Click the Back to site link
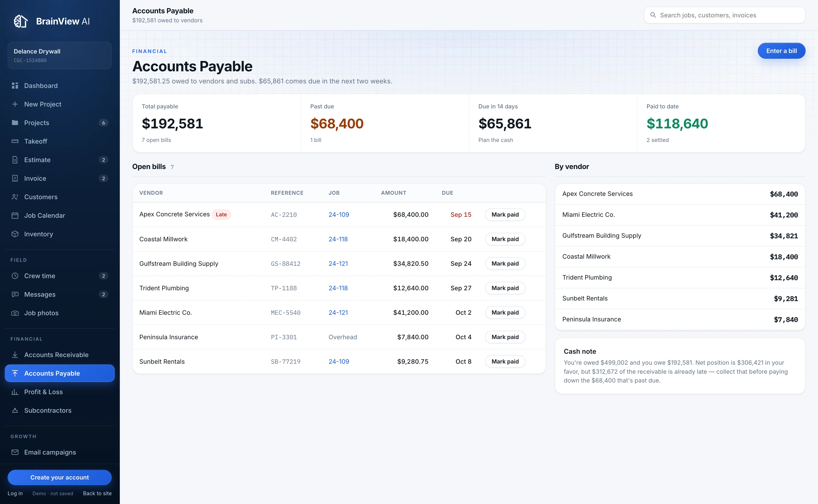 click(97, 493)
